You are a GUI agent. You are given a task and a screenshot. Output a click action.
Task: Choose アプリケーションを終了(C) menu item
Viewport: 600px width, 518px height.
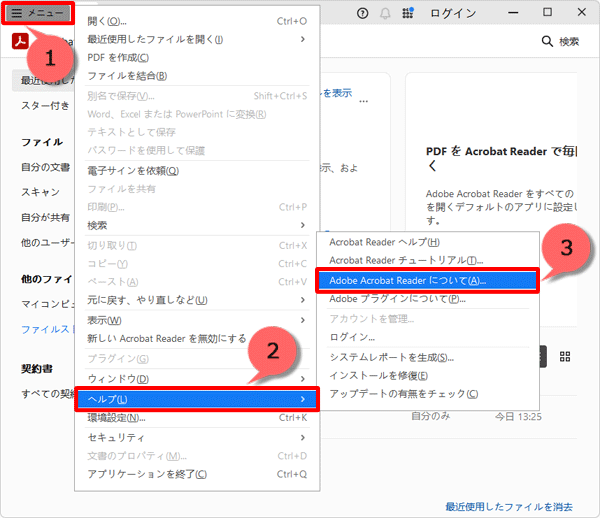point(197,474)
